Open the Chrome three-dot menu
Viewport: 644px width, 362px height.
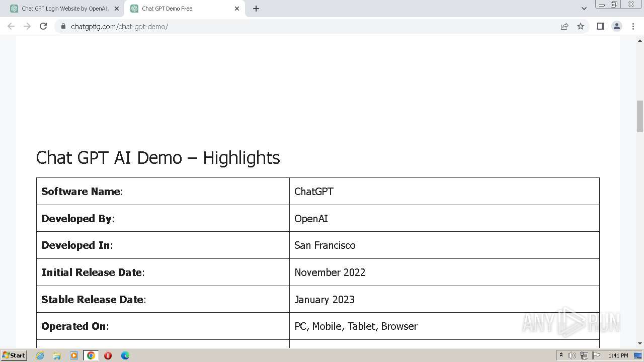(x=633, y=26)
